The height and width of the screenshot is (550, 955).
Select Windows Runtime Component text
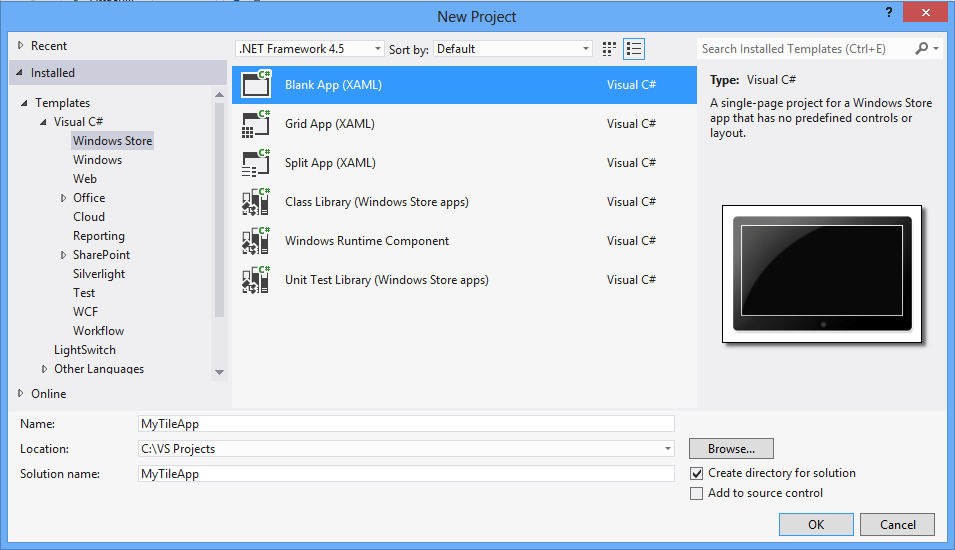tap(367, 241)
